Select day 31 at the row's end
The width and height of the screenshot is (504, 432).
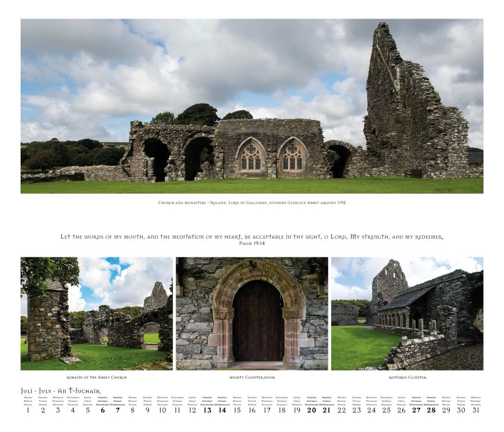pos(476,410)
